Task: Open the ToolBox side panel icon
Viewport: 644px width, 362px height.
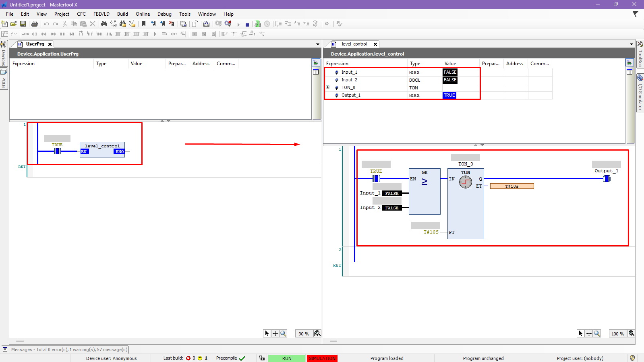Action: tap(640, 54)
